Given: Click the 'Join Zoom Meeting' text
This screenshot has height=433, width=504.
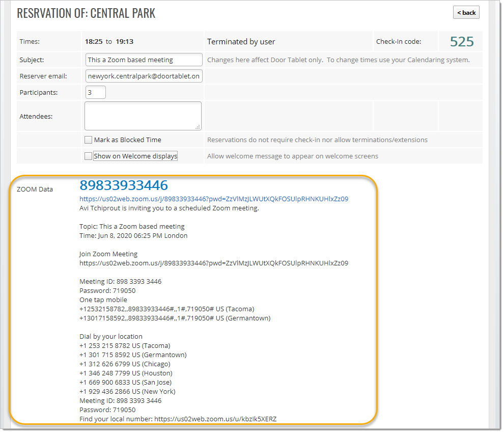Looking at the screenshot, I should pos(108,254).
